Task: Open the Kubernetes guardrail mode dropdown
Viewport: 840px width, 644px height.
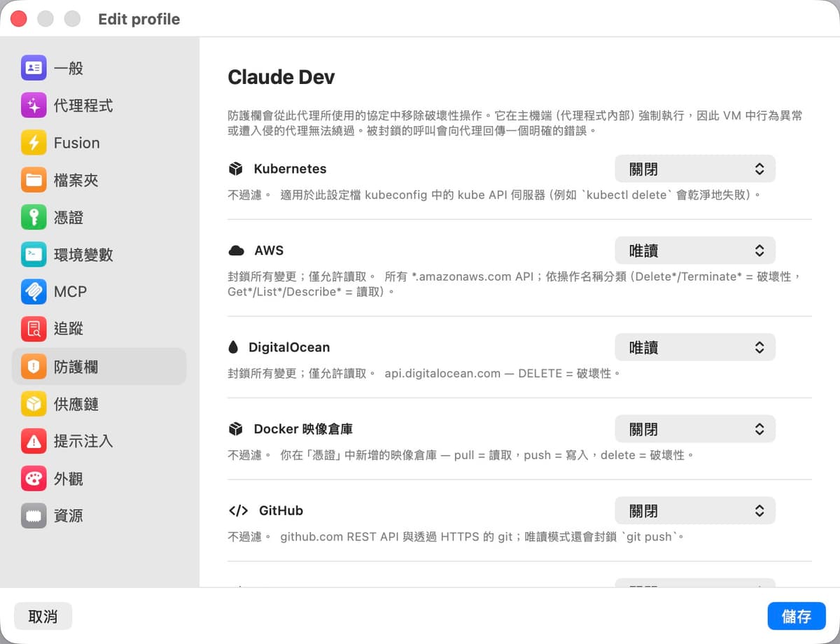Action: [x=695, y=169]
